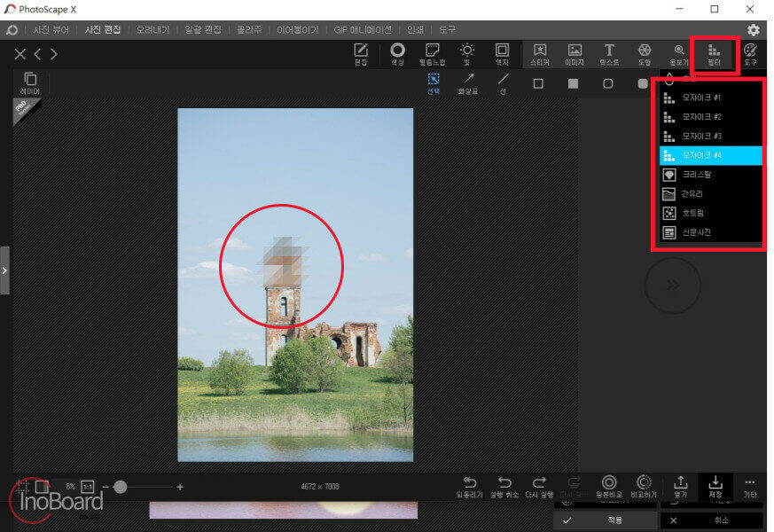Image resolution: width=774 pixels, height=532 pixels.
Task: Switch to 일괄 편집 tab
Action: pyautogui.click(x=203, y=30)
